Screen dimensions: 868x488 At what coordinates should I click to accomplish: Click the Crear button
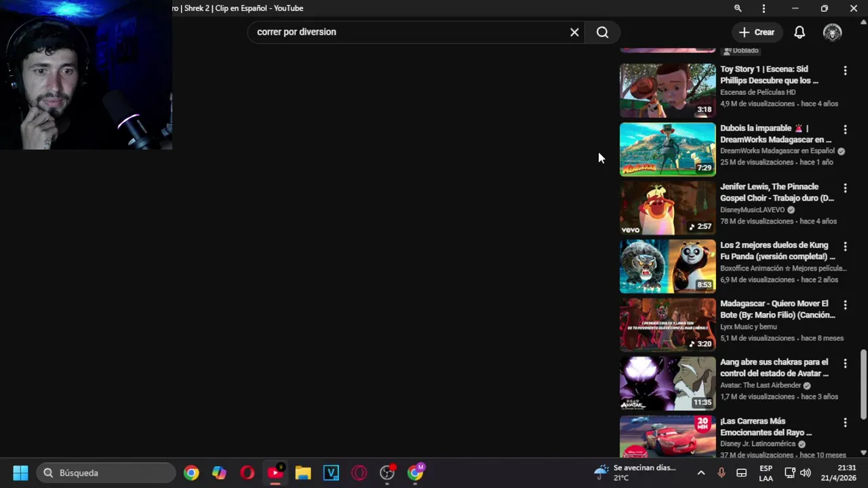coord(757,32)
